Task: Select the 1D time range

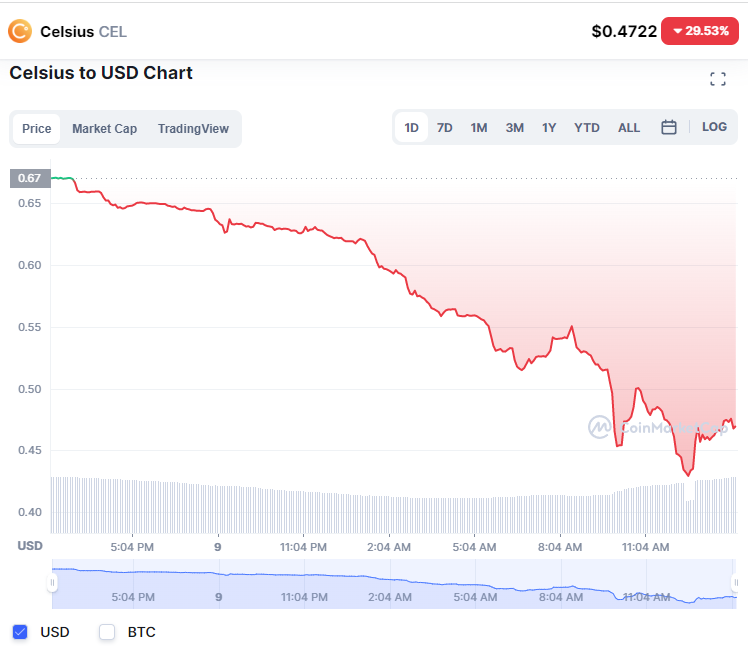Action: [x=411, y=128]
